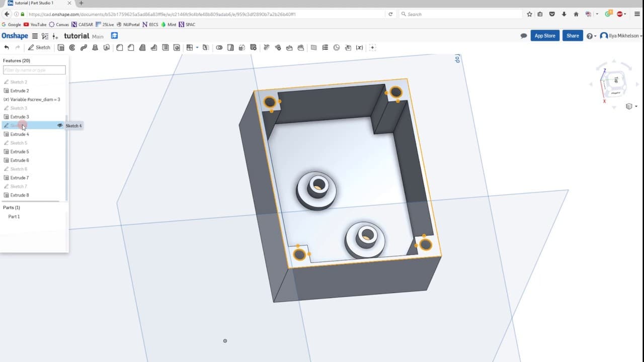Click the Main branch label
Viewport: 644px width, 362px height.
coord(98,37)
